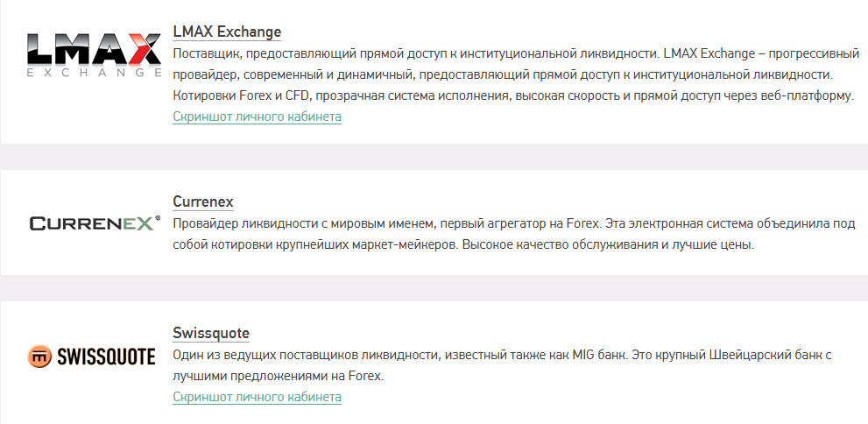The width and height of the screenshot is (868, 424).
Task: Click the 'лучшими предложениями на Forex' line
Action: coord(278,377)
